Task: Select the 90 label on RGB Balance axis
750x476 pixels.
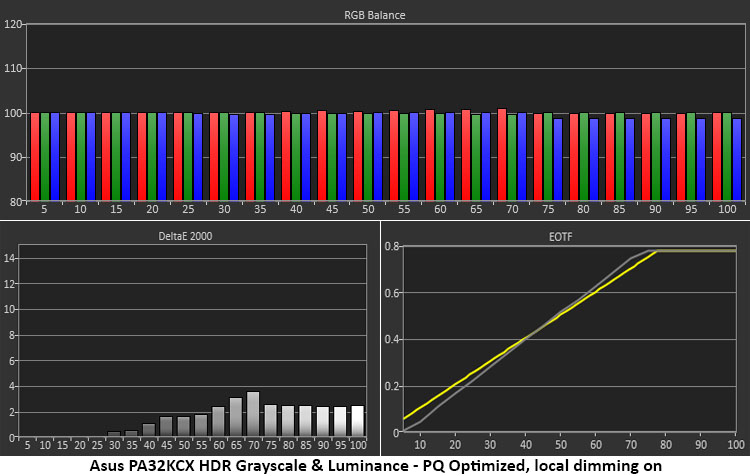Action: [x=16, y=157]
